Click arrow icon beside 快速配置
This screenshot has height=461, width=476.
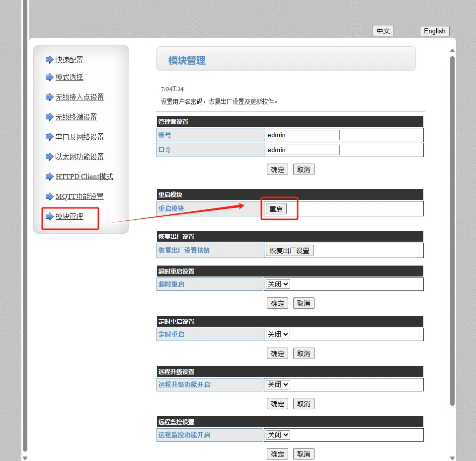click(x=50, y=60)
